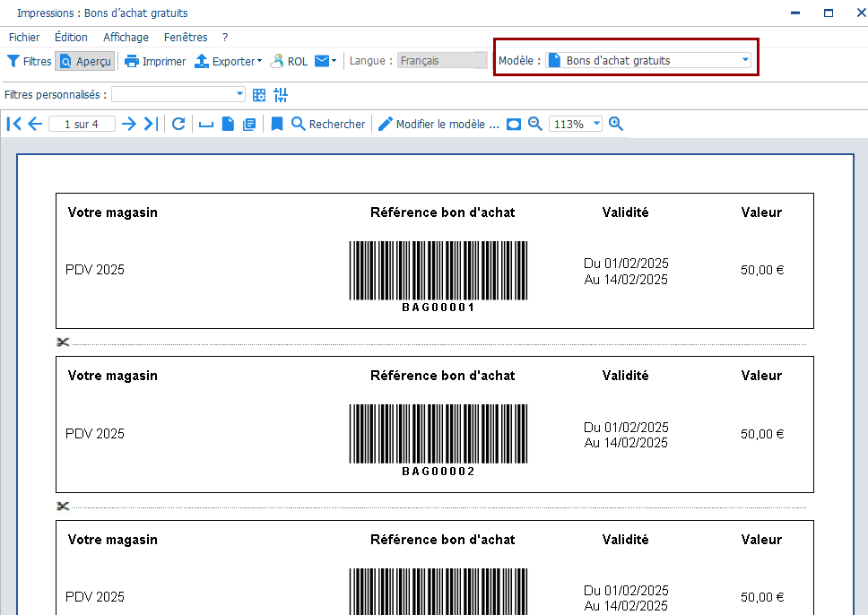Click the page field showing 1 sur 4
Image resolution: width=868 pixels, height=615 pixels.
(82, 124)
